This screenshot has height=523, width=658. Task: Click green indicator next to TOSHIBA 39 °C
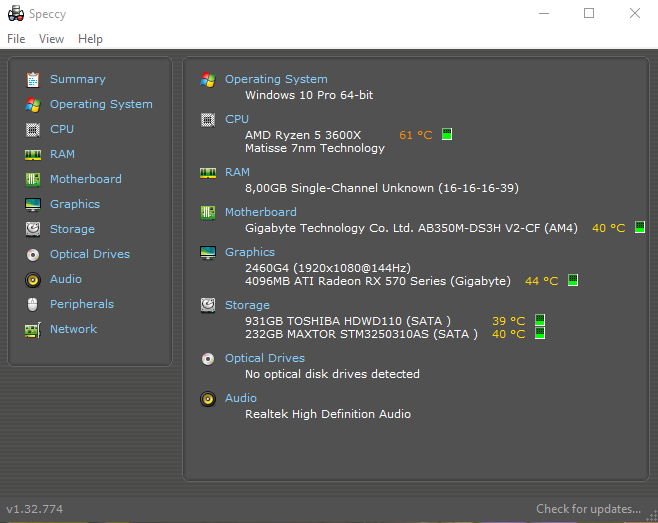[540, 320]
